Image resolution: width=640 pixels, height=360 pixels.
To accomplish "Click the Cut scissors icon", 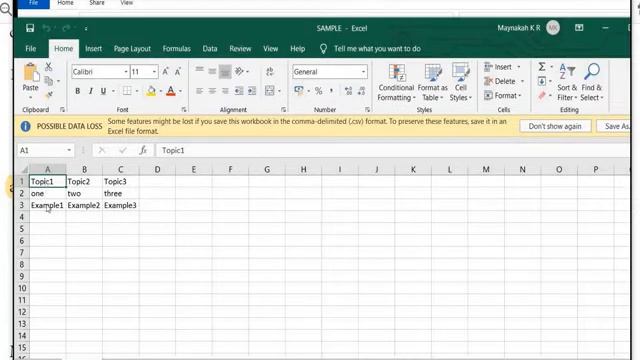I will pyautogui.click(x=49, y=67).
